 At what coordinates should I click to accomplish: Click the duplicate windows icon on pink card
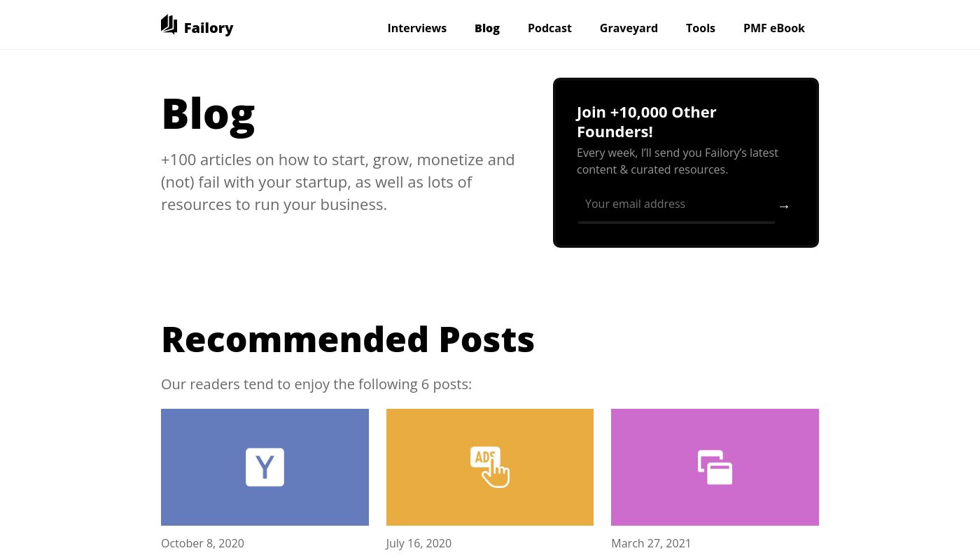tap(715, 467)
